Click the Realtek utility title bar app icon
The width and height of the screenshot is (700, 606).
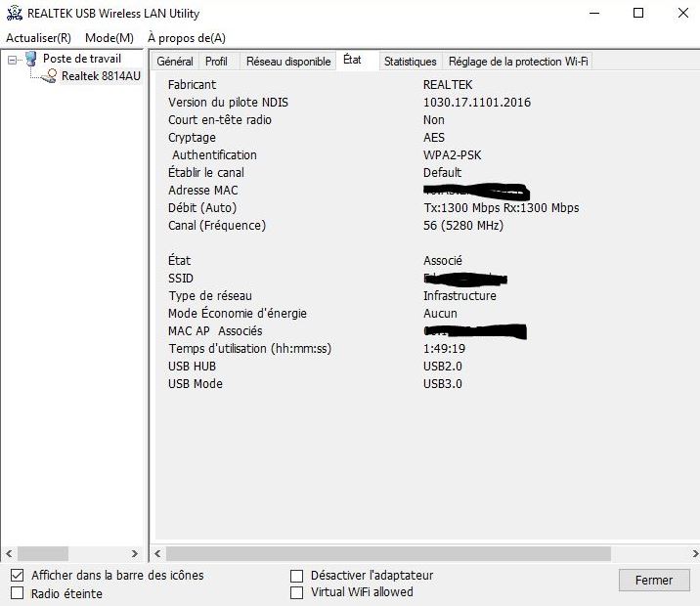click(15, 13)
